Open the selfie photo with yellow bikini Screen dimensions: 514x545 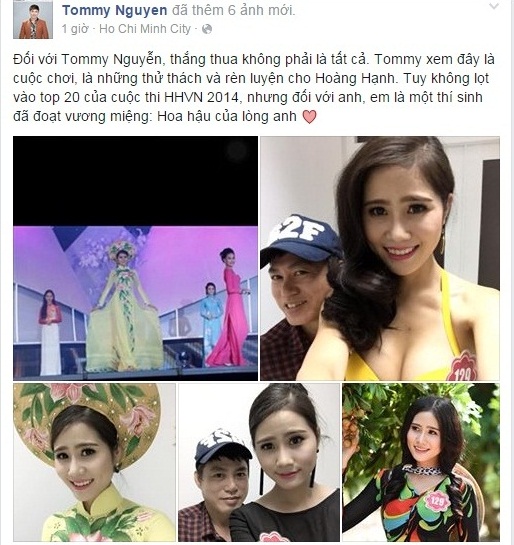pos(380,258)
